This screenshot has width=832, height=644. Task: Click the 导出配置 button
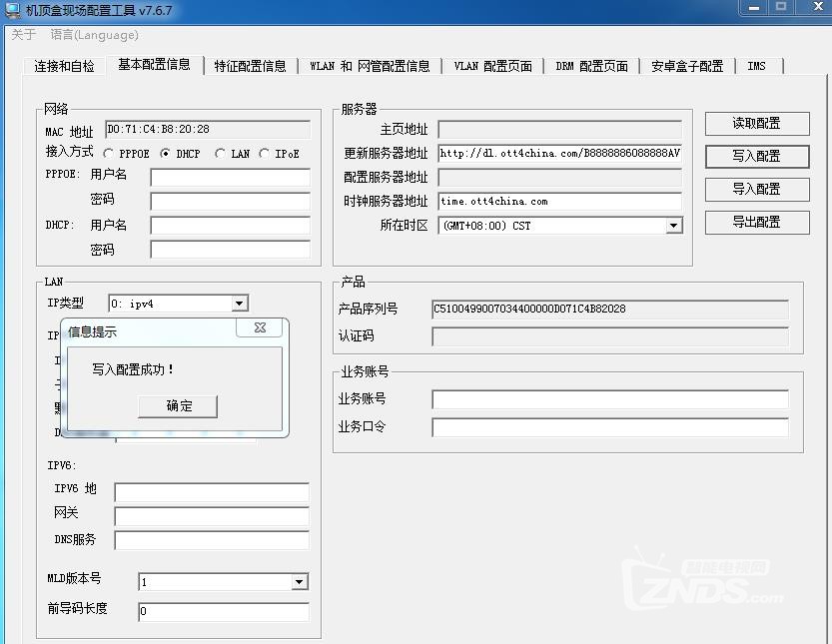point(757,223)
